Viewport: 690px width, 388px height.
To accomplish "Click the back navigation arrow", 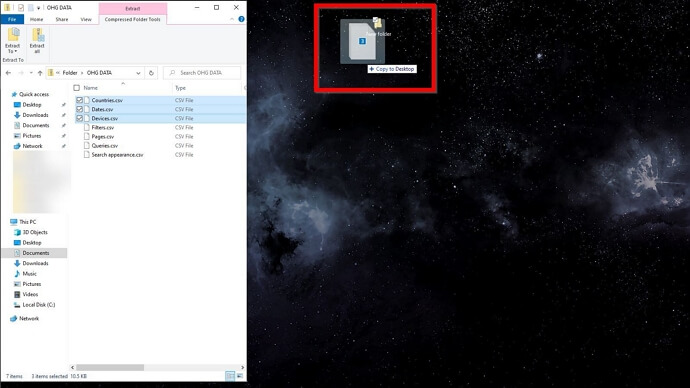I will 8,73.
